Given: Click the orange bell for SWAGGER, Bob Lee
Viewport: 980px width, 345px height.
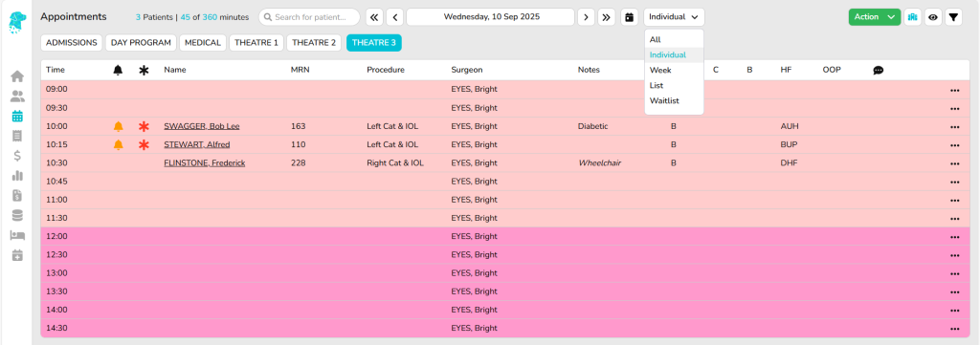Looking at the screenshot, I should click(118, 127).
